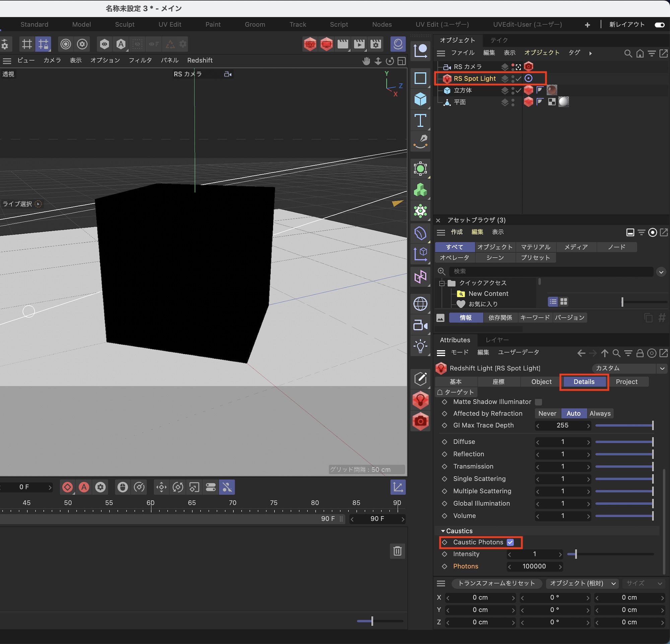Click the search icon in object manager
This screenshot has height=644, width=670.
[627, 53]
